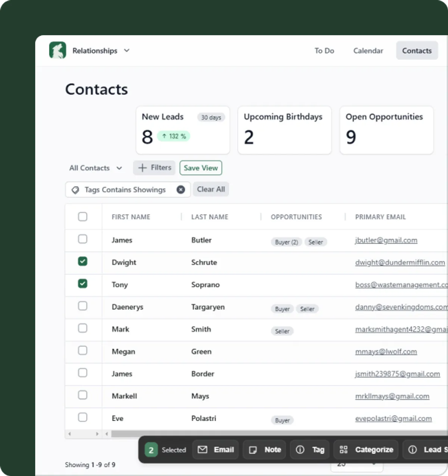Open jbutler@gmail.com email link

tap(386, 240)
